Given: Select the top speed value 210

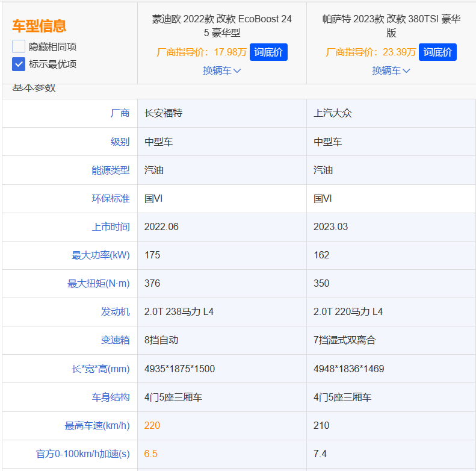Looking at the screenshot, I should [321, 425].
